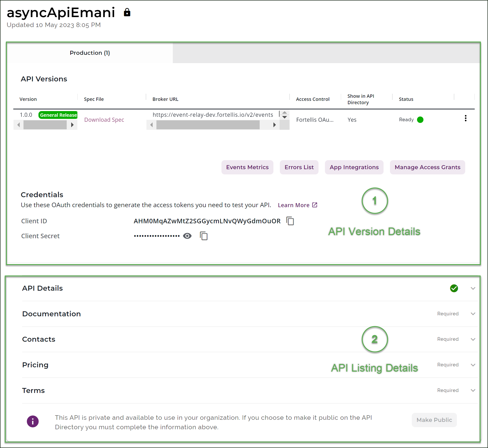Open Events Metrics
488x448 pixels.
(x=247, y=167)
